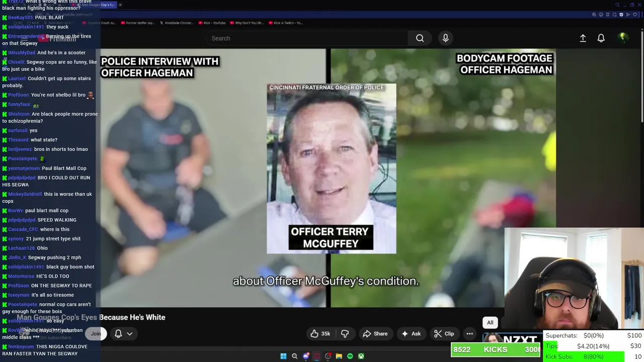Viewport: 644px width, 362px height.
Task: Click the Share button under video
Action: tap(375, 333)
